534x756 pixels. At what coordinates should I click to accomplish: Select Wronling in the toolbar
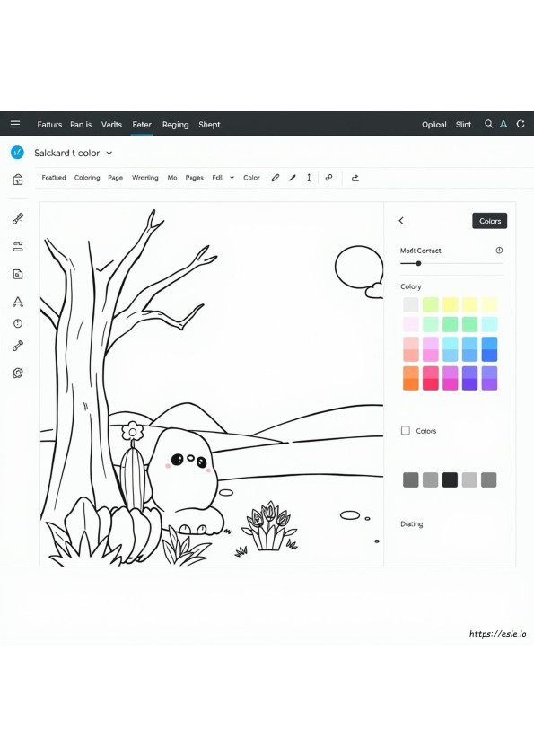pos(145,178)
